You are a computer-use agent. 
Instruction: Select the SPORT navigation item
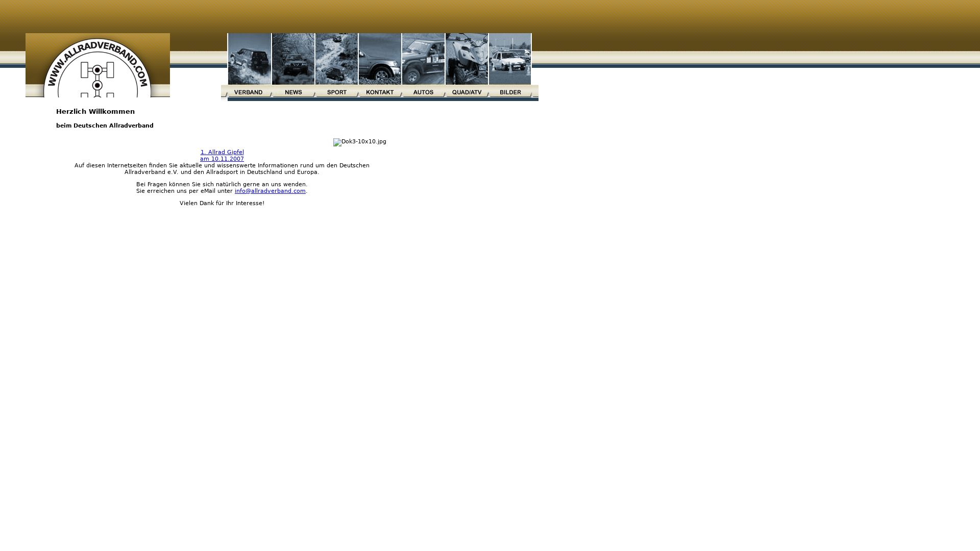[x=337, y=92]
